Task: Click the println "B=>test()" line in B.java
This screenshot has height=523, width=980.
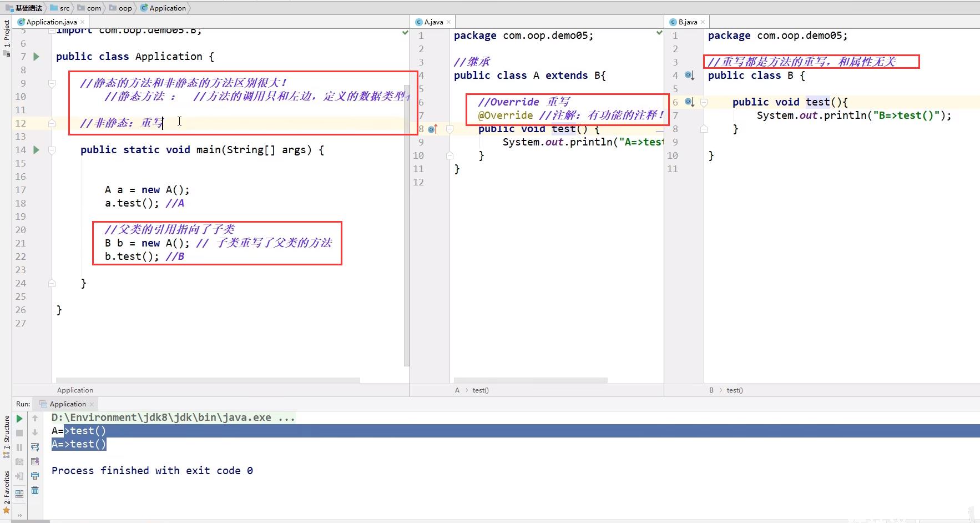Action: [x=854, y=115]
